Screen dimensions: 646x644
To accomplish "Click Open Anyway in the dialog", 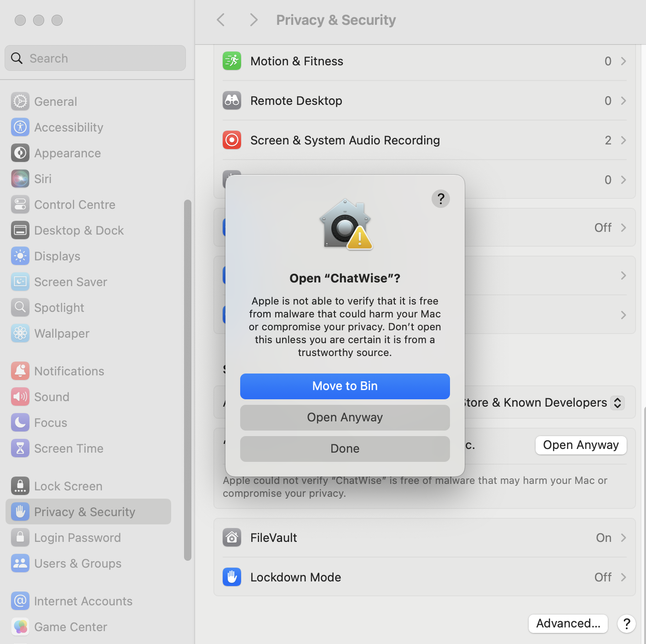I will (x=345, y=418).
